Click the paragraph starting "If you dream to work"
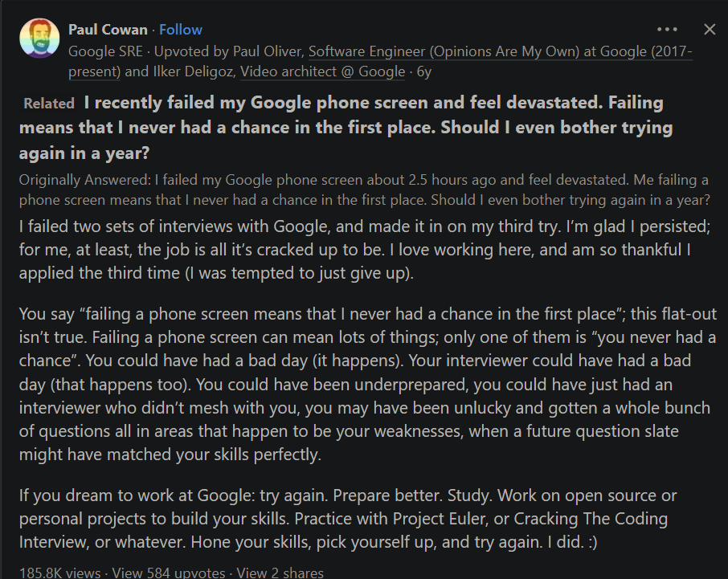This screenshot has height=579, width=728. click(x=348, y=519)
